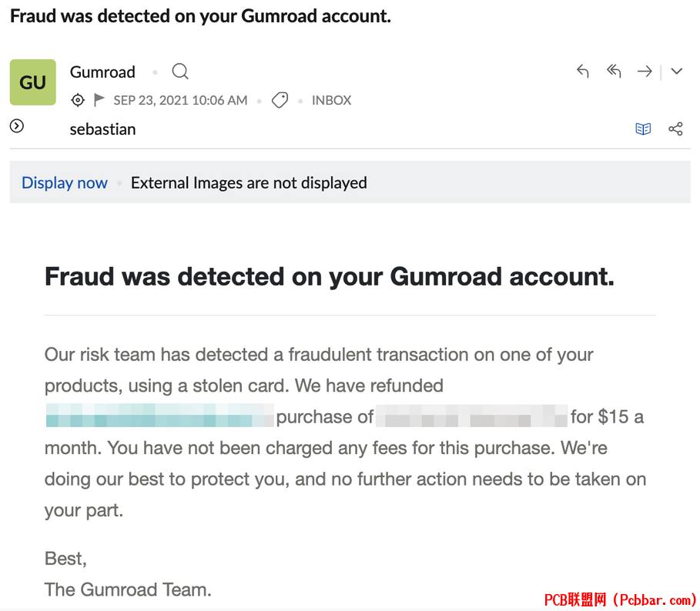Expand recipient details with circled chevron
Viewport: 700px width, 611px height.
16,126
